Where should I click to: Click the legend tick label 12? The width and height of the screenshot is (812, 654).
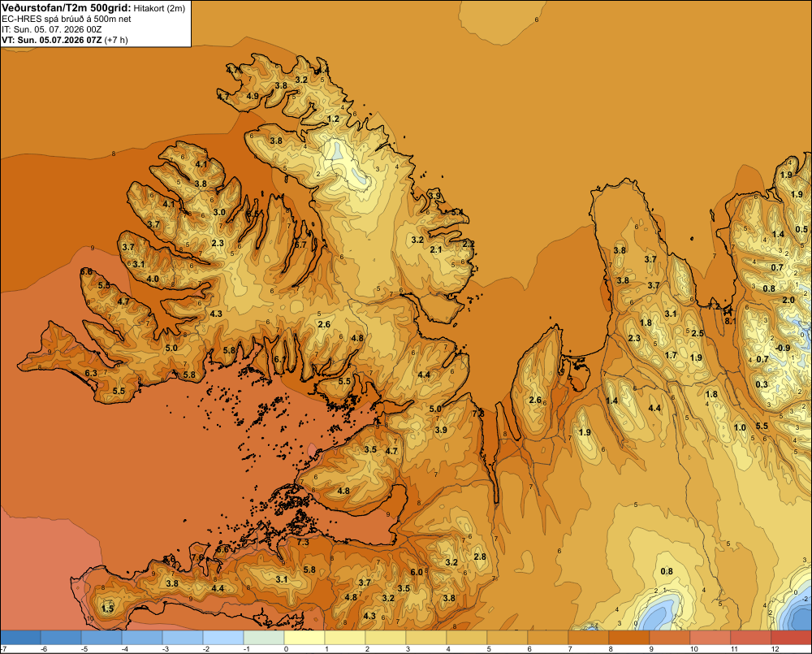pos(775,649)
